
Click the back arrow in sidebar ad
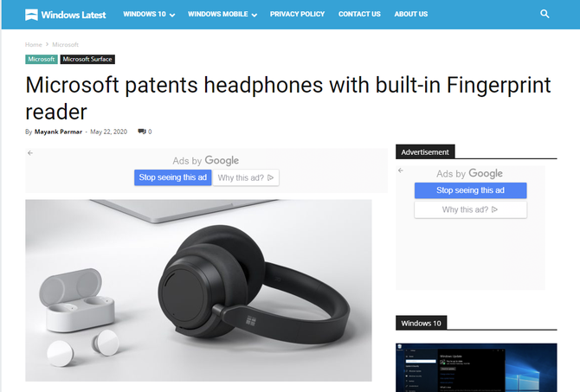[401, 170]
